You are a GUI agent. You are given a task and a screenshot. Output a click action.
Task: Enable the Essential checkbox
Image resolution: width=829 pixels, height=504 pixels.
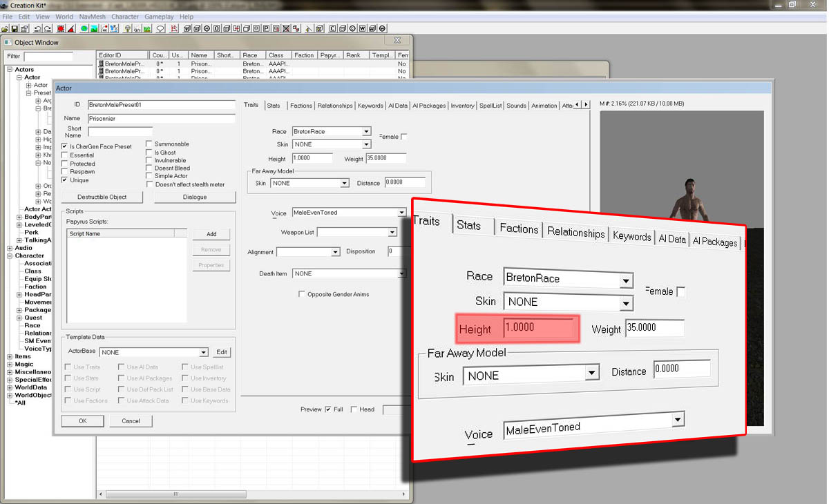[x=65, y=155]
